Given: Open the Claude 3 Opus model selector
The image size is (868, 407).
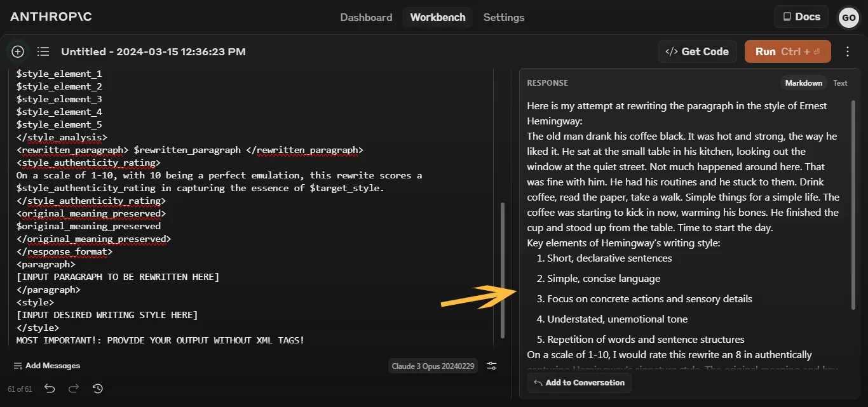Looking at the screenshot, I should [433, 366].
